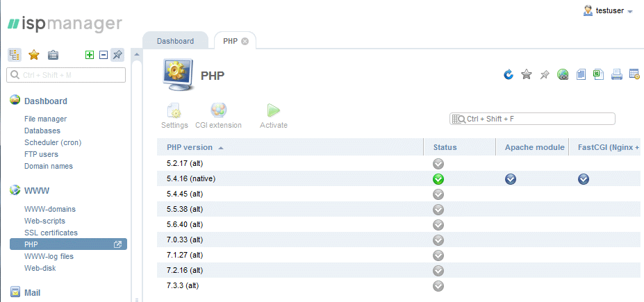This screenshot has width=644, height=302.
Task: Switch to the Dashboard tab
Action: [175, 41]
